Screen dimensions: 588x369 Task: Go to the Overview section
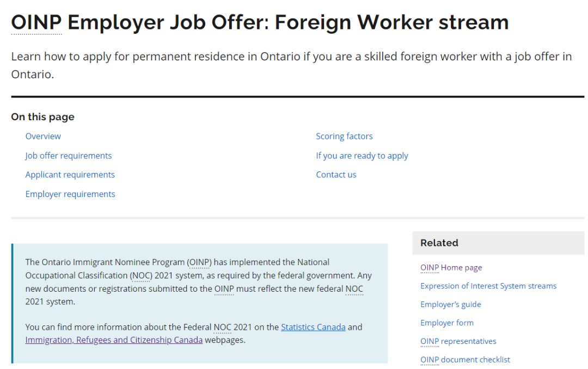(x=43, y=136)
